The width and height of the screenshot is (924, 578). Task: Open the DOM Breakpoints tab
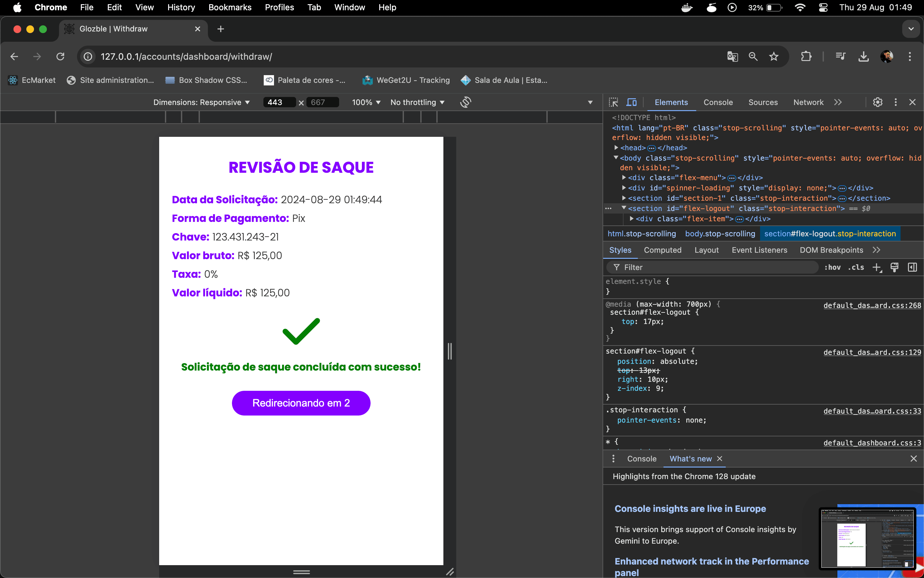tap(831, 250)
